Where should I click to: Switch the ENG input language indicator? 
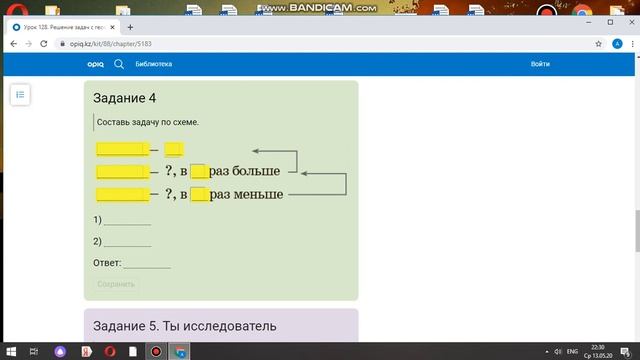[x=572, y=351]
